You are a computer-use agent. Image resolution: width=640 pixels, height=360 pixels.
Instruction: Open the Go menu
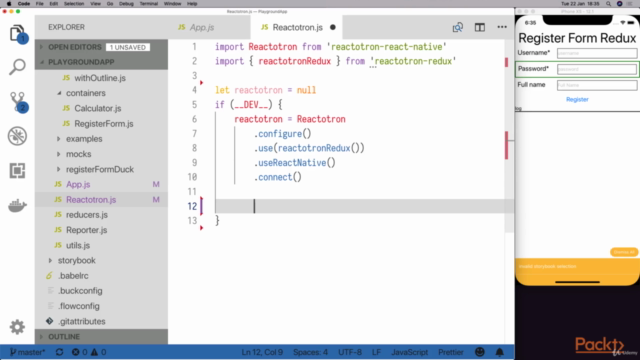point(110,4)
